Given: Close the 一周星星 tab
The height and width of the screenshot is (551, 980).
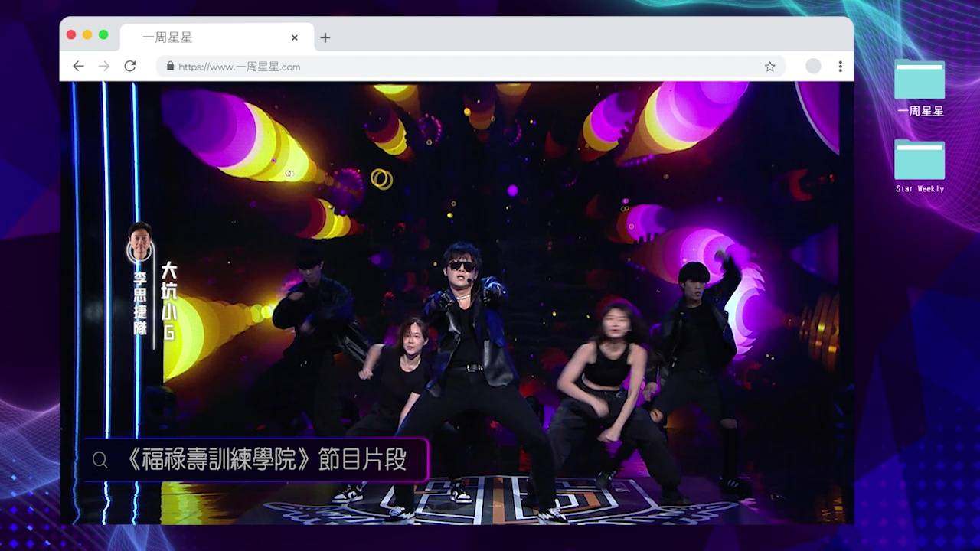Looking at the screenshot, I should (294, 37).
